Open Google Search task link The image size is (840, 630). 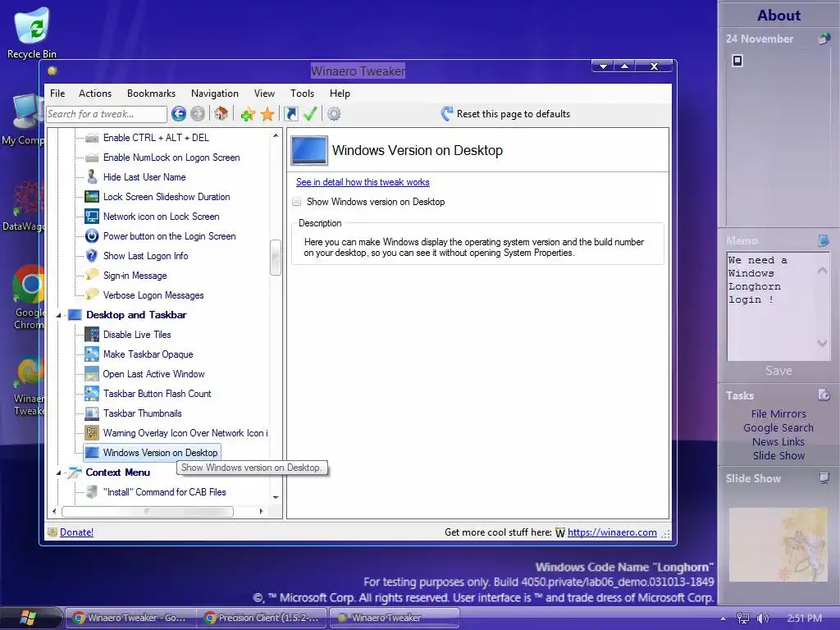pos(778,427)
